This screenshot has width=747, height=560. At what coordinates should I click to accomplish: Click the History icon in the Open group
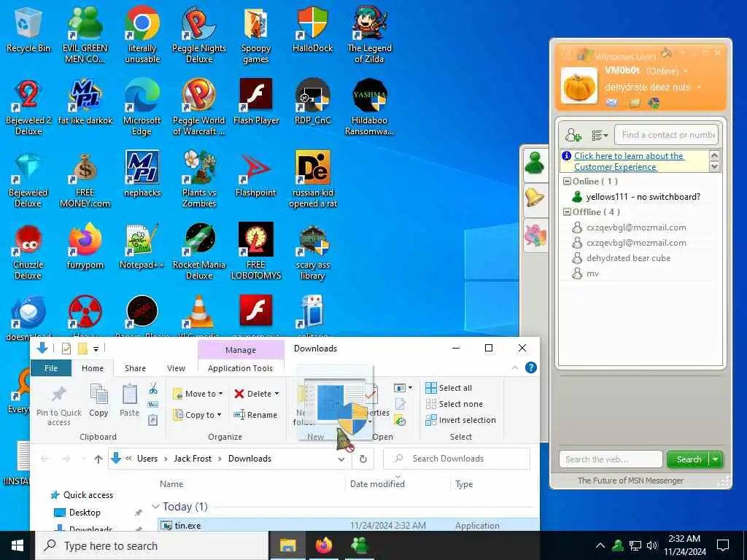(x=400, y=421)
